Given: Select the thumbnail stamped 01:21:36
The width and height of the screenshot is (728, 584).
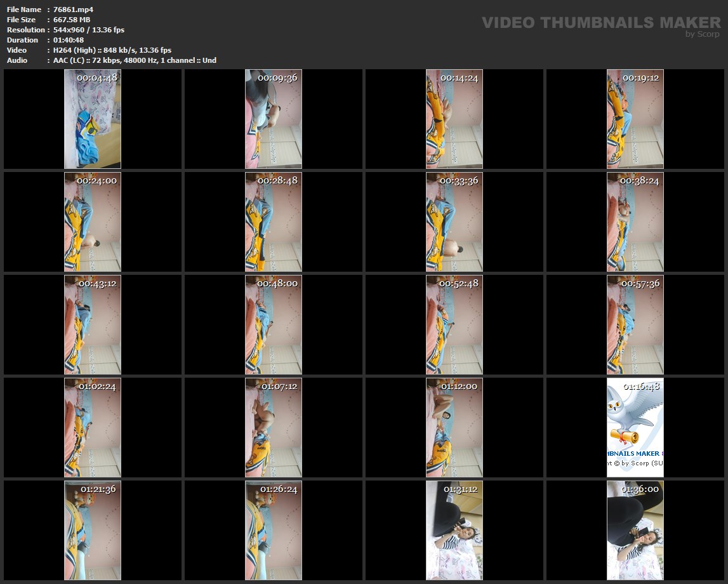Looking at the screenshot, I should 93,531.
